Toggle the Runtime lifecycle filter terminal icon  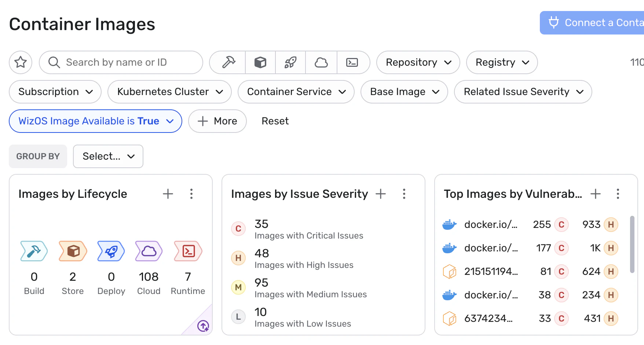click(x=352, y=62)
